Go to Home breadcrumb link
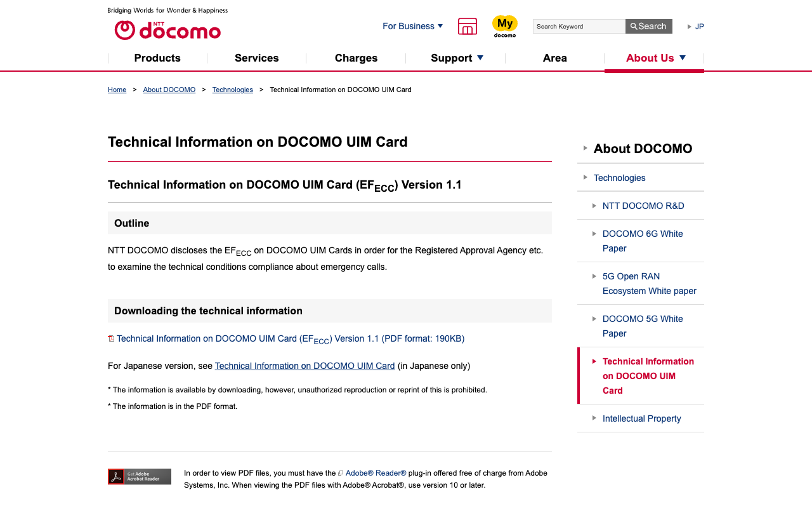This screenshot has width=812, height=508. click(x=117, y=90)
